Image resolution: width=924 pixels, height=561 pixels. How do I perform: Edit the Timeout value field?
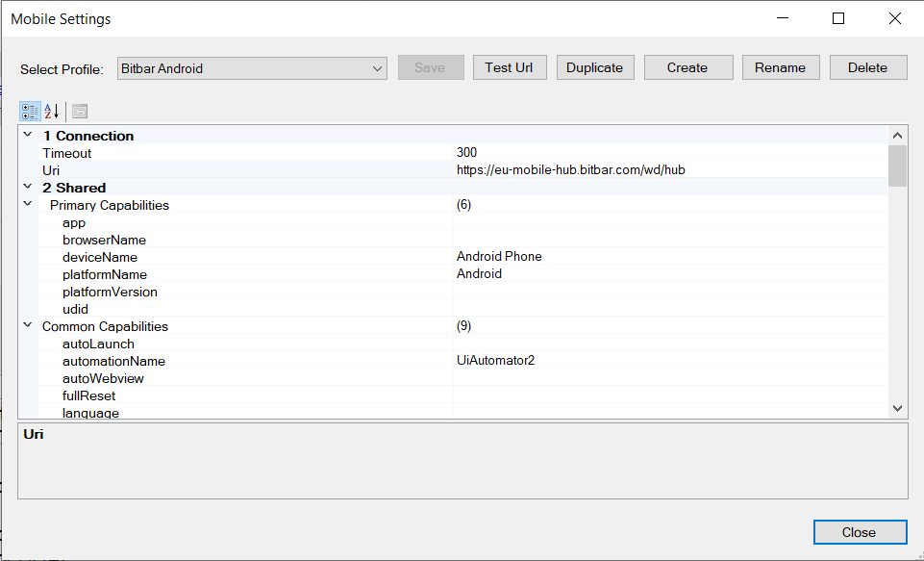(669, 153)
